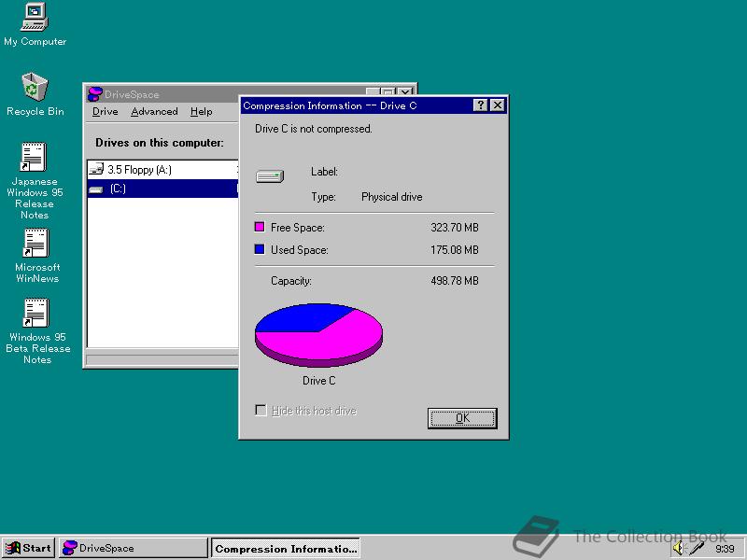The image size is (747, 560).
Task: Click the volume speaker tray icon
Action: click(x=679, y=548)
